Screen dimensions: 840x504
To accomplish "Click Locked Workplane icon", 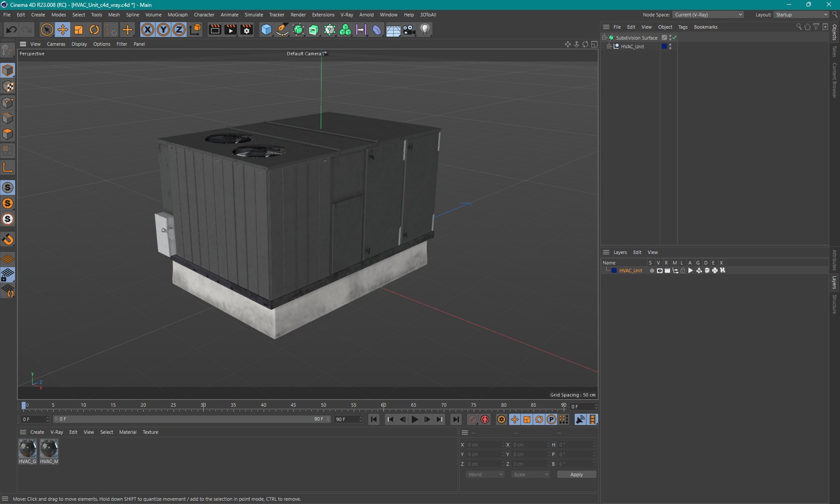I will pos(8,275).
